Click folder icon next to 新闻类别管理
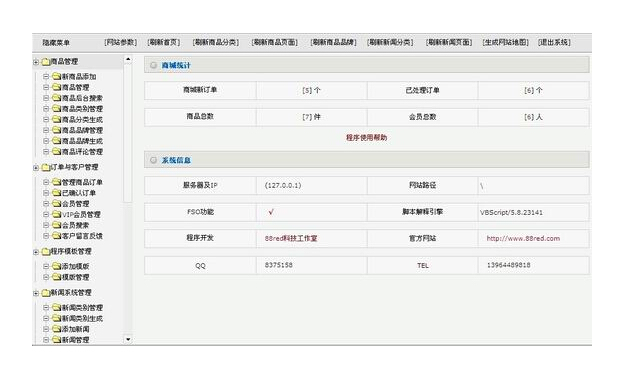This screenshot has width=625, height=366. pyautogui.click(x=56, y=308)
